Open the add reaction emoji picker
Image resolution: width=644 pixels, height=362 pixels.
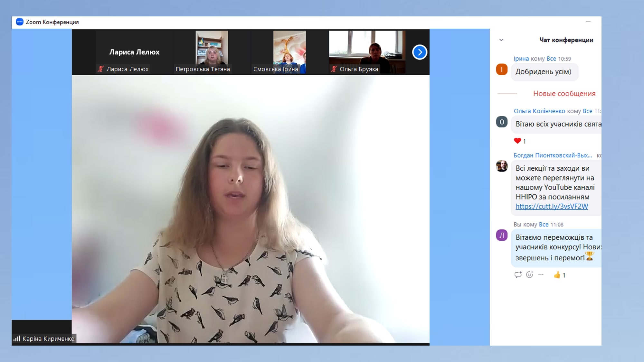click(529, 275)
